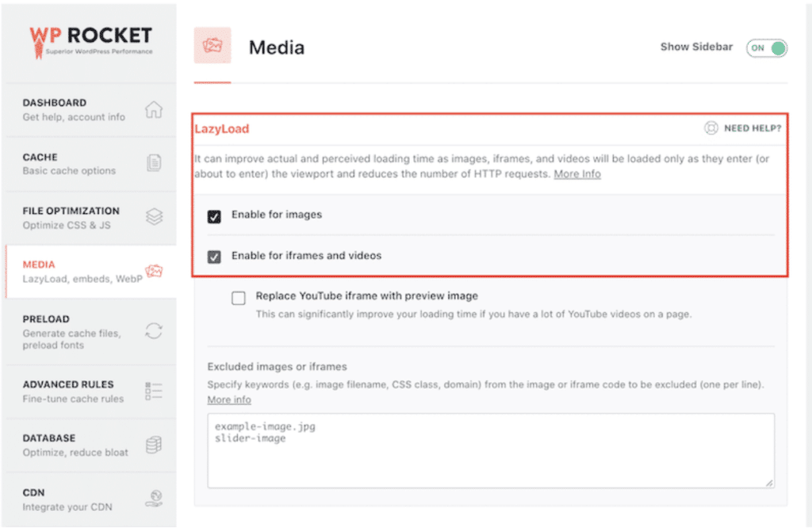This screenshot has width=812, height=530.
Task: Click the 'Basic cache options' subtitle
Action: [69, 171]
